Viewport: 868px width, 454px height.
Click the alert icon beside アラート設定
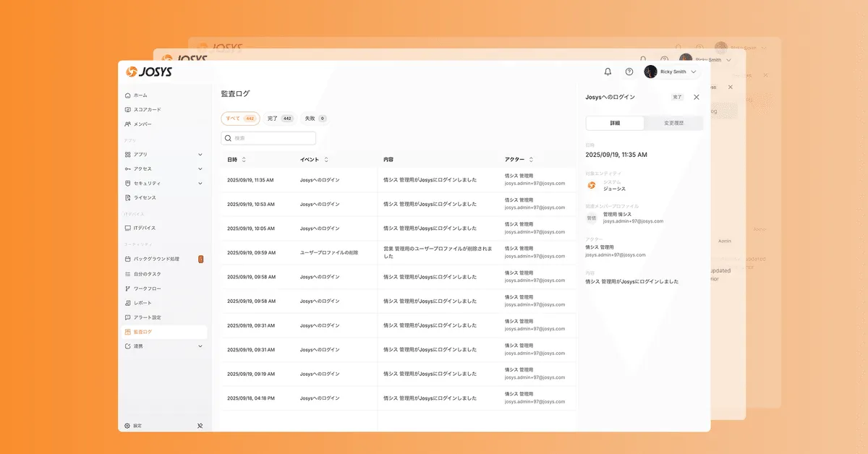(x=127, y=318)
